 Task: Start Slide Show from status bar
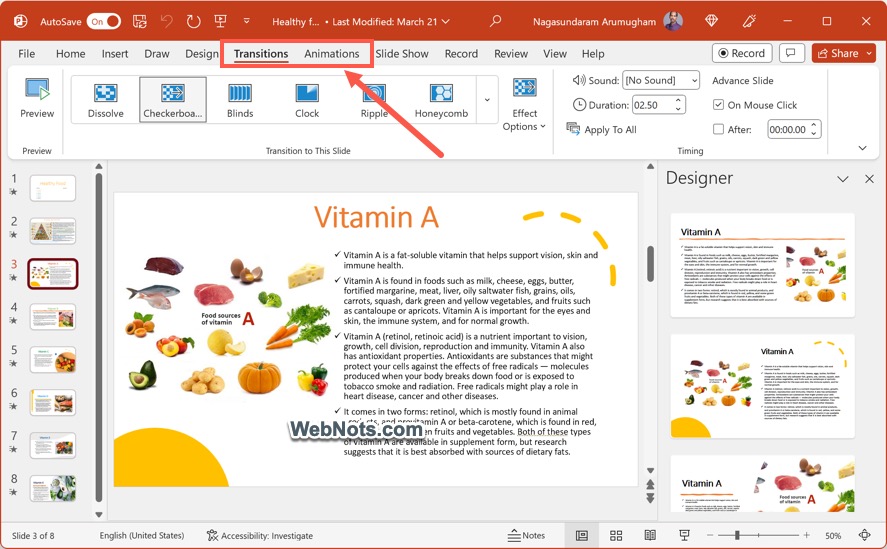pos(684,535)
